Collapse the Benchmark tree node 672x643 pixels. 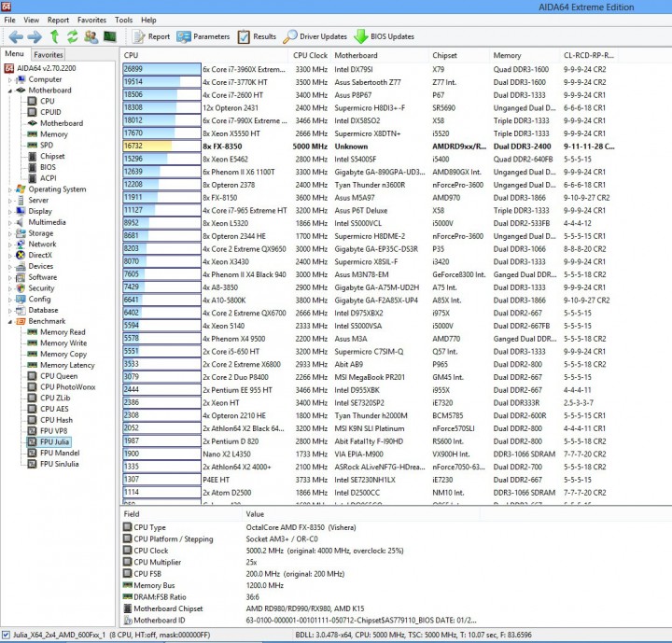[x=9, y=321]
